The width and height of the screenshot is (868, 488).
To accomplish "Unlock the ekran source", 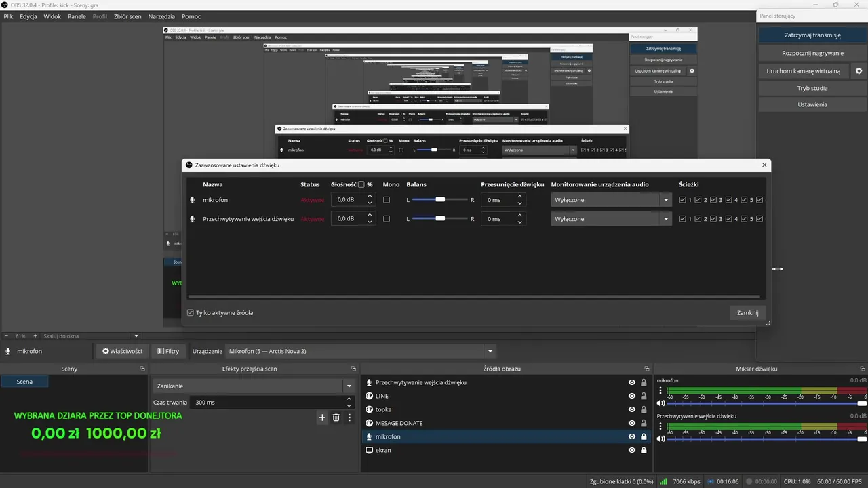I will [644, 450].
